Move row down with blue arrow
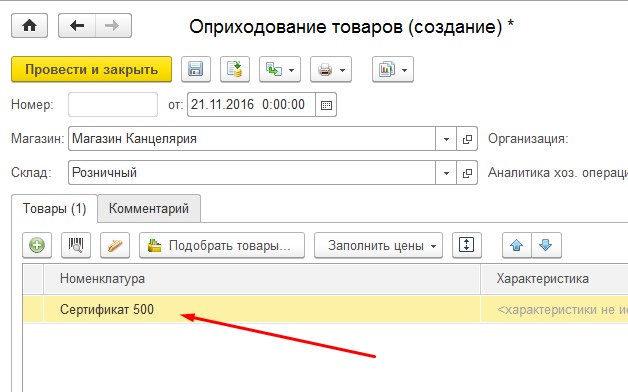628x392 pixels. (x=546, y=245)
